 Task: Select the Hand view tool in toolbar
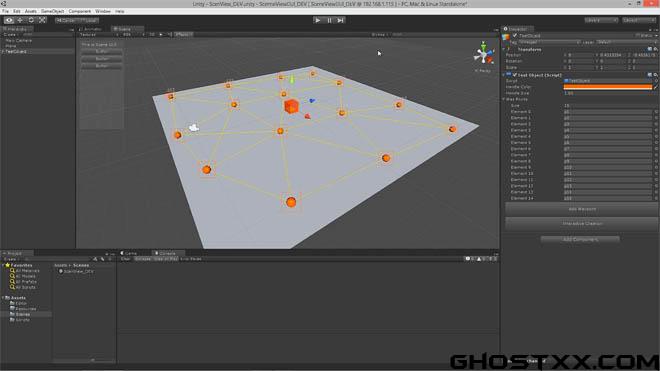point(9,20)
